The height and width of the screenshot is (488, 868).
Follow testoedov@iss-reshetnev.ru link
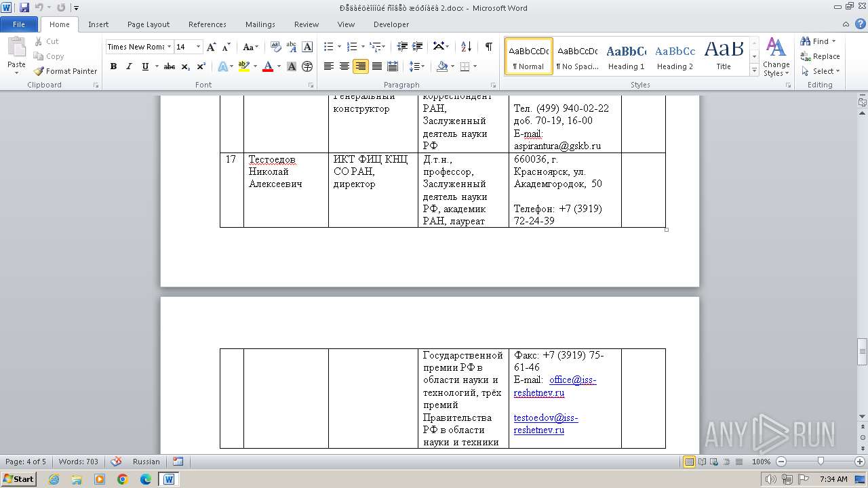coord(545,424)
